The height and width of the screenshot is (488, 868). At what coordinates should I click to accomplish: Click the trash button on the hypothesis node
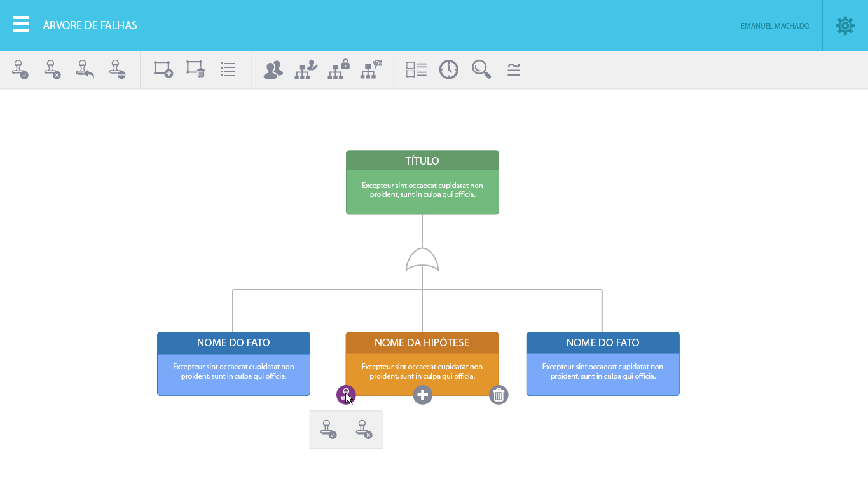[499, 395]
